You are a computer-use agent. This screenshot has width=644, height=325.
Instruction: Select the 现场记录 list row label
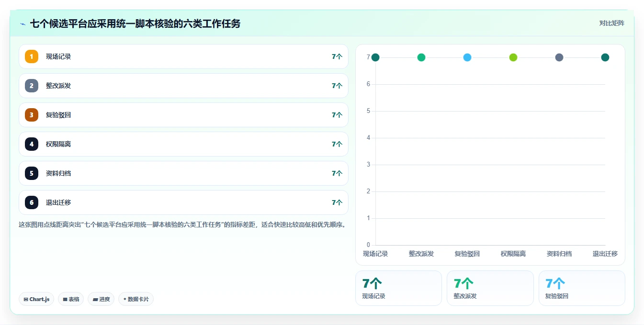[x=58, y=56]
